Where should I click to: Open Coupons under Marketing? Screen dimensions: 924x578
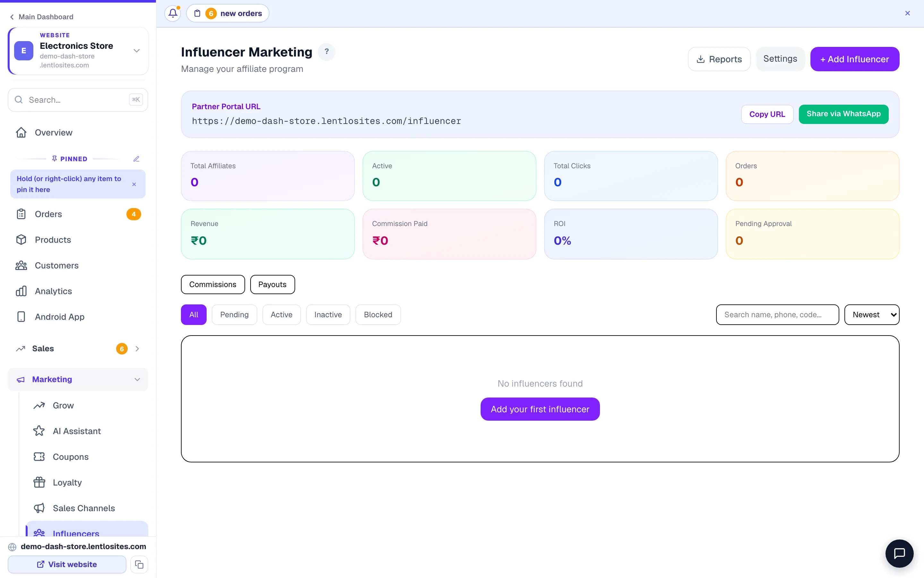87,456
